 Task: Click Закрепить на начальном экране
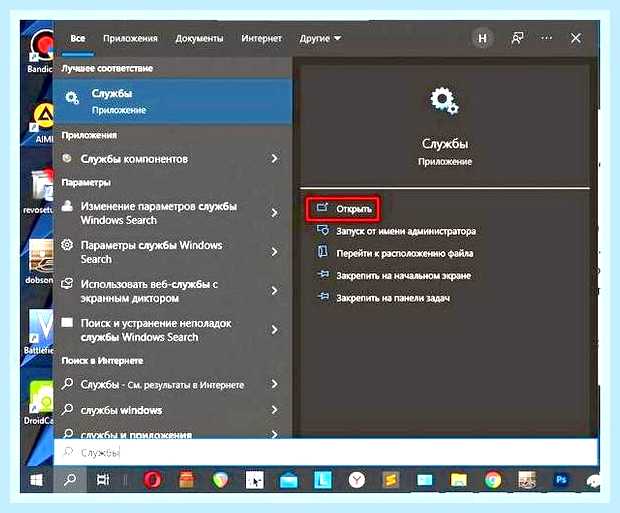[x=403, y=276]
